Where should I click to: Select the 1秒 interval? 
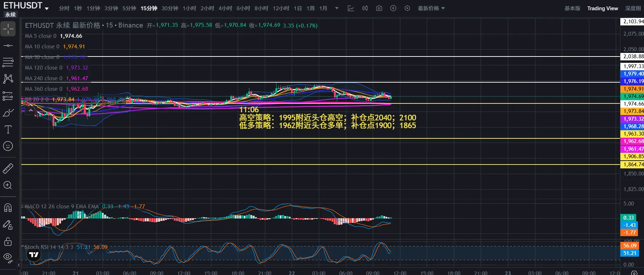pyautogui.click(x=78, y=8)
